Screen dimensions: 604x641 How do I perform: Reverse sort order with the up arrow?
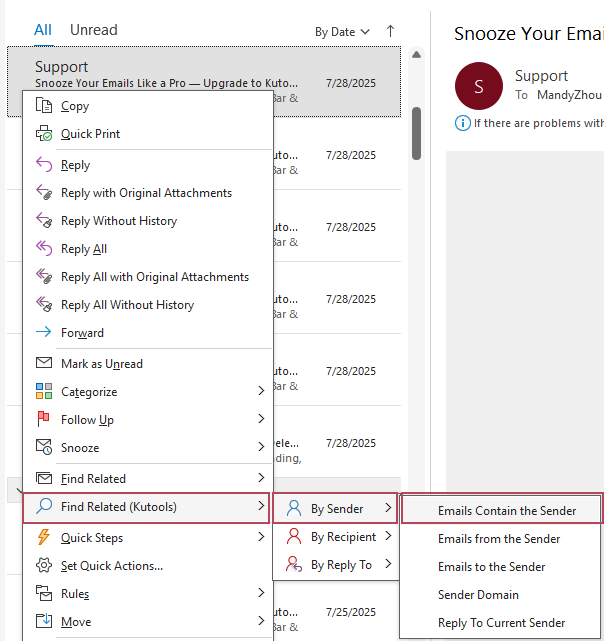point(390,31)
